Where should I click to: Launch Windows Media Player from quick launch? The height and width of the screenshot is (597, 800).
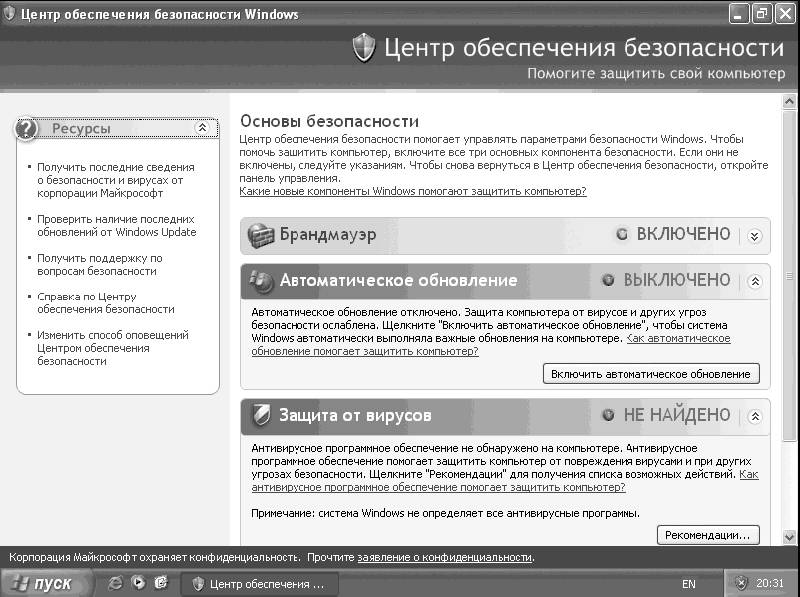click(138, 583)
